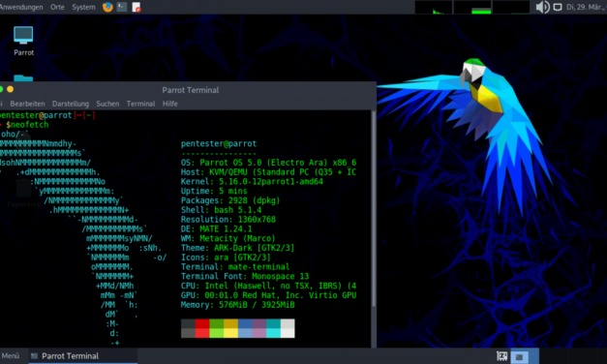The image size is (607, 364).
Task: Click the "WM: Metacity (Marco)" line
Action: [228, 238]
